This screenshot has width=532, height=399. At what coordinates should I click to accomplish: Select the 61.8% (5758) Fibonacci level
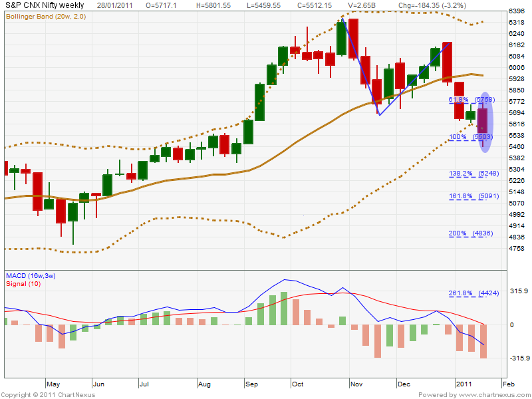coord(471,100)
